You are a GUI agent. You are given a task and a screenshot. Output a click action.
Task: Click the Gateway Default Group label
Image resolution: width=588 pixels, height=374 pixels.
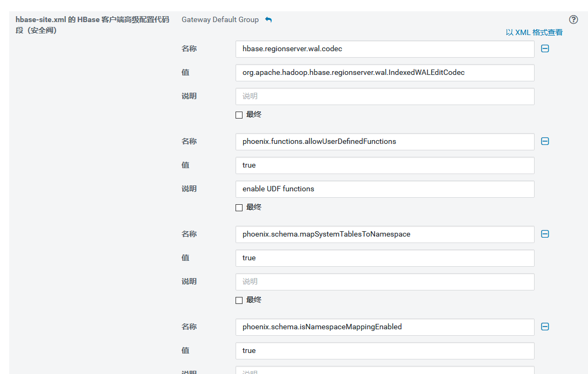(x=220, y=19)
